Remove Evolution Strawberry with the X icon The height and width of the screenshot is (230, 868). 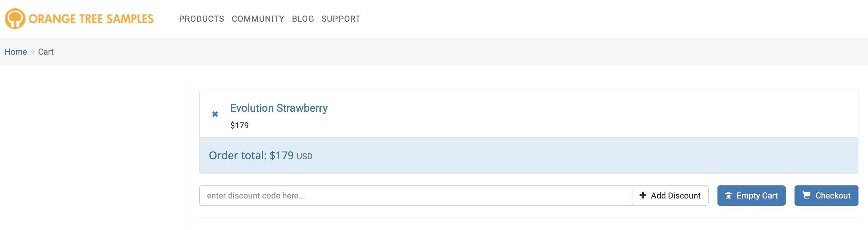(x=215, y=114)
